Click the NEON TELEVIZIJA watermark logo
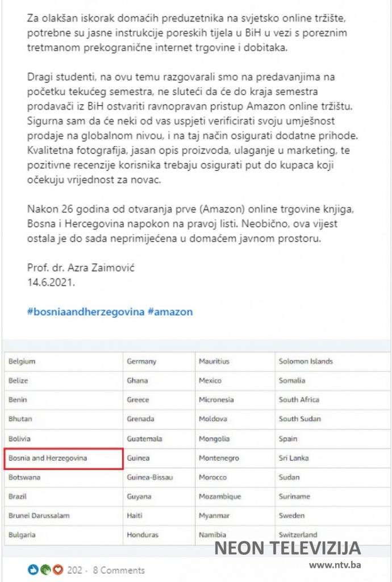 click(287, 548)
